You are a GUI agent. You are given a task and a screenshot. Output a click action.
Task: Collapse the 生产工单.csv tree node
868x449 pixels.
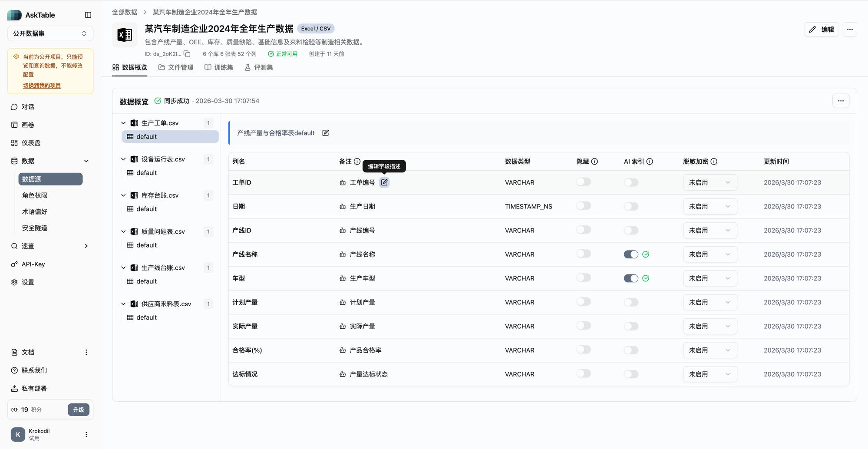pyautogui.click(x=123, y=123)
